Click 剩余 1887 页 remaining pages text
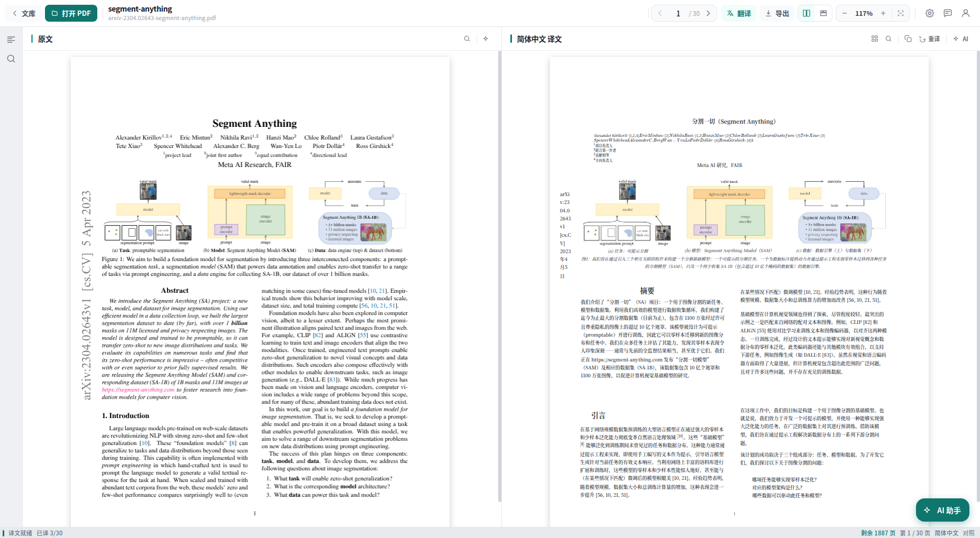Viewport: 980px width, 538px height. pyautogui.click(x=878, y=533)
